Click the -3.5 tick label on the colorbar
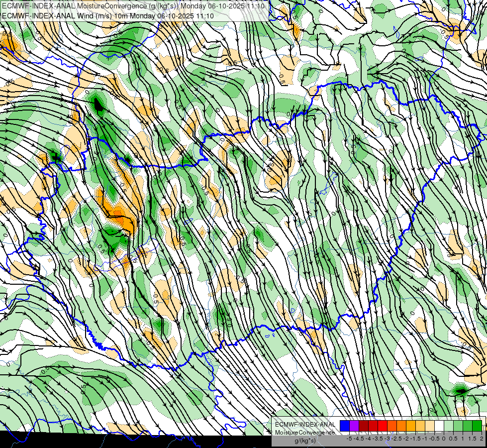Viewport: 487px width, 448px height. click(378, 439)
